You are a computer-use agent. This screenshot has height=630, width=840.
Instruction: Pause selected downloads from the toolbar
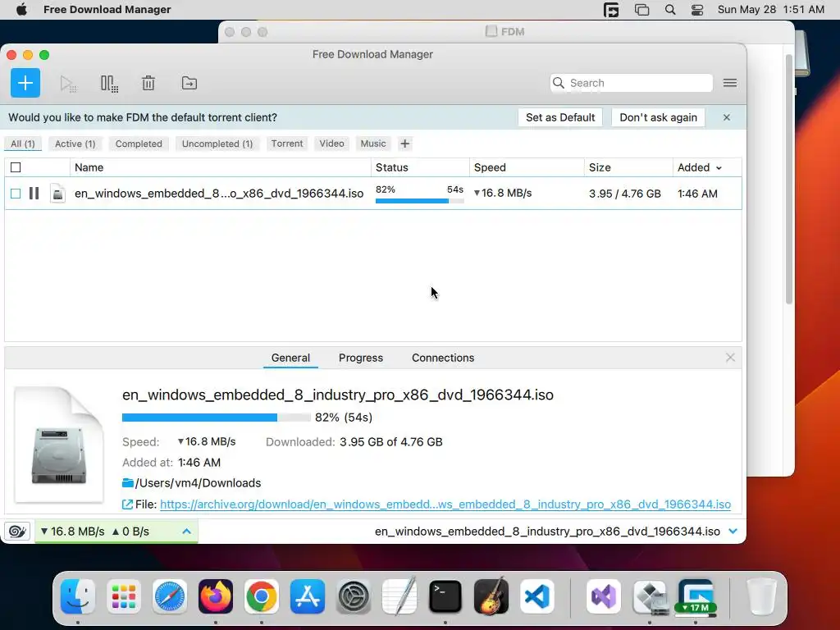(x=109, y=84)
